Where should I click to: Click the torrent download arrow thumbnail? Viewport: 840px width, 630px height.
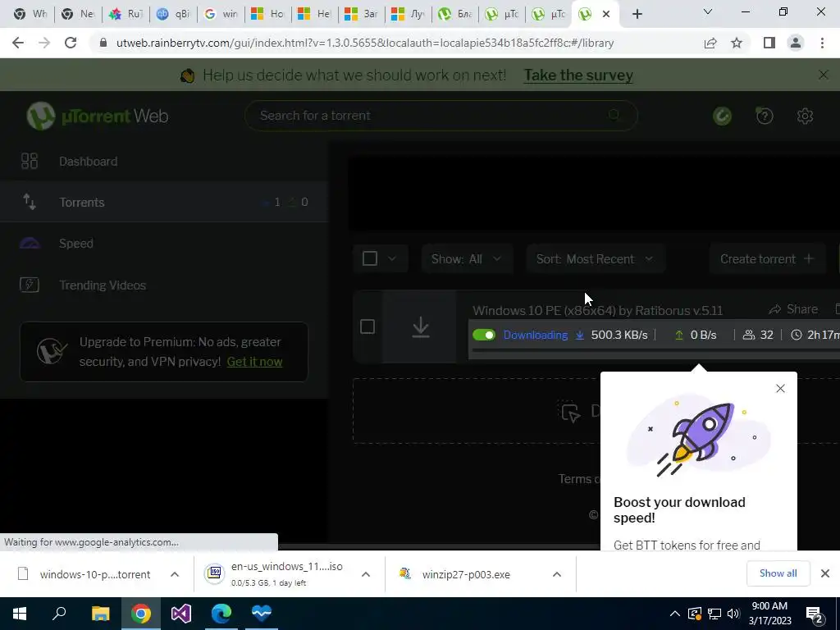coord(421,326)
